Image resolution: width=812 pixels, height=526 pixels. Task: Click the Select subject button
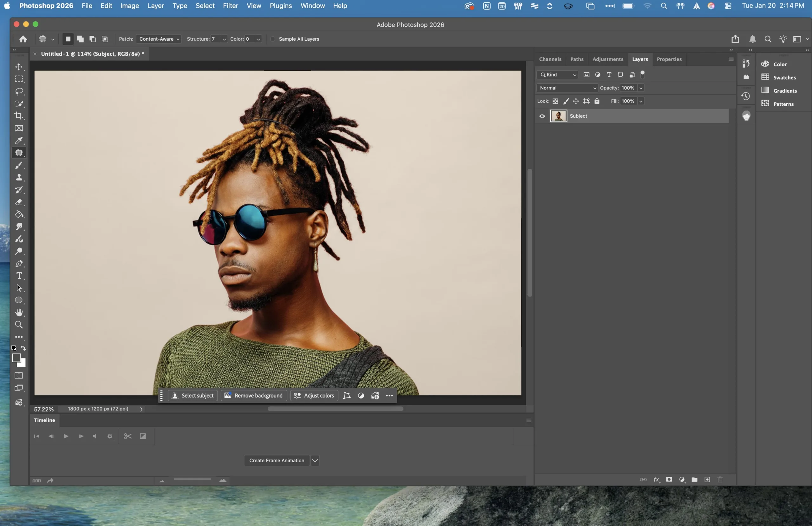[x=193, y=396]
